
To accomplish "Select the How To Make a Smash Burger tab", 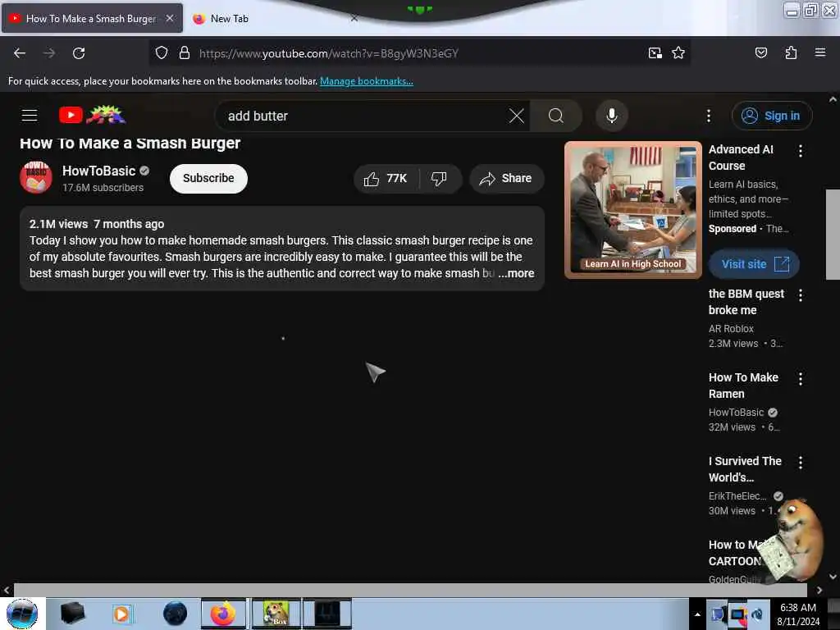I will pyautogui.click(x=90, y=19).
